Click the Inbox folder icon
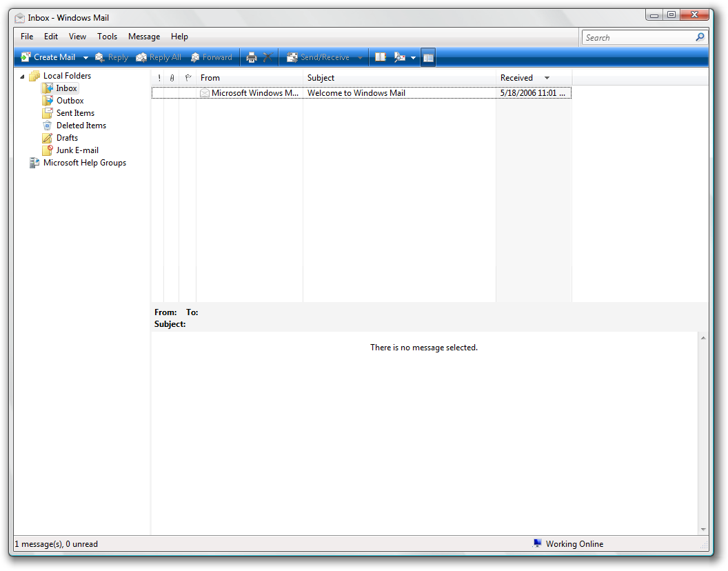The width and height of the screenshot is (728, 571). [48, 88]
